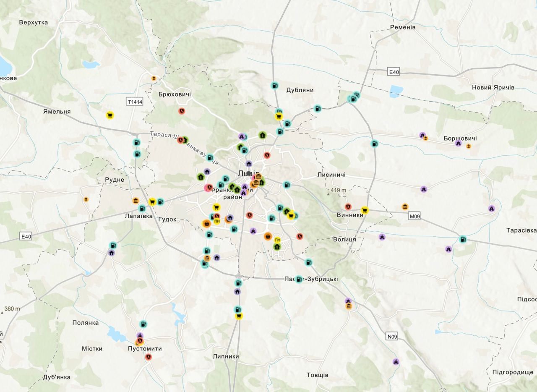537x392 pixels.
Task: Click the small orange marker below Рудне
Action: pos(86,199)
